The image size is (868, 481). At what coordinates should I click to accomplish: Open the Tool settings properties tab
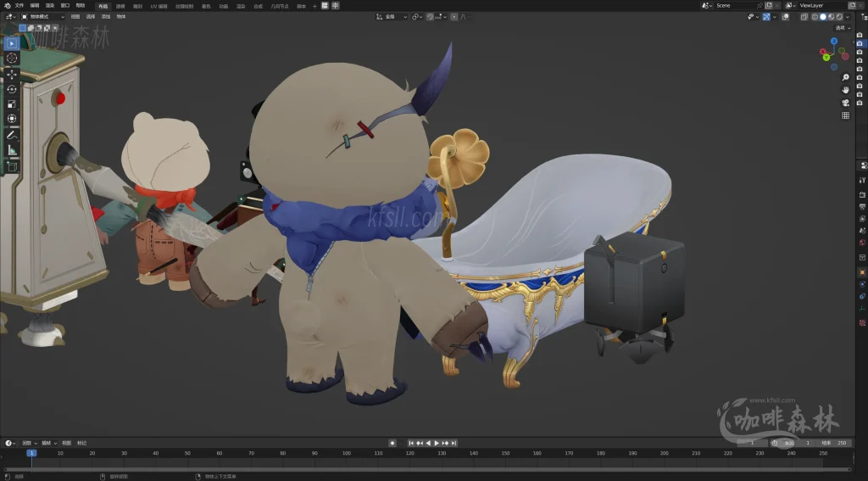pos(862,180)
